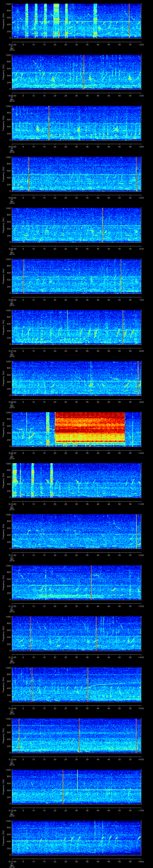Viewport: 153px width, 868px height.
Task: Select the red line near 31 s in 5:15:00 spectrogram
Action: (x=79, y=736)
